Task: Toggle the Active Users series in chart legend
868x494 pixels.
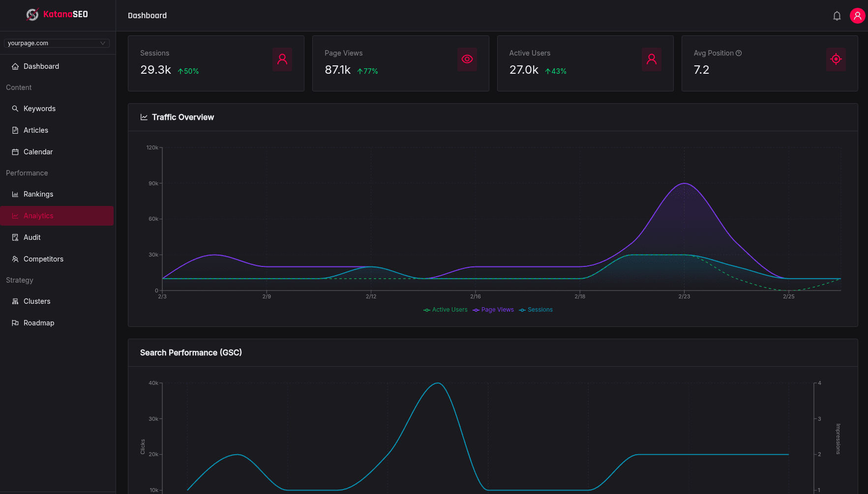Action: (x=445, y=310)
